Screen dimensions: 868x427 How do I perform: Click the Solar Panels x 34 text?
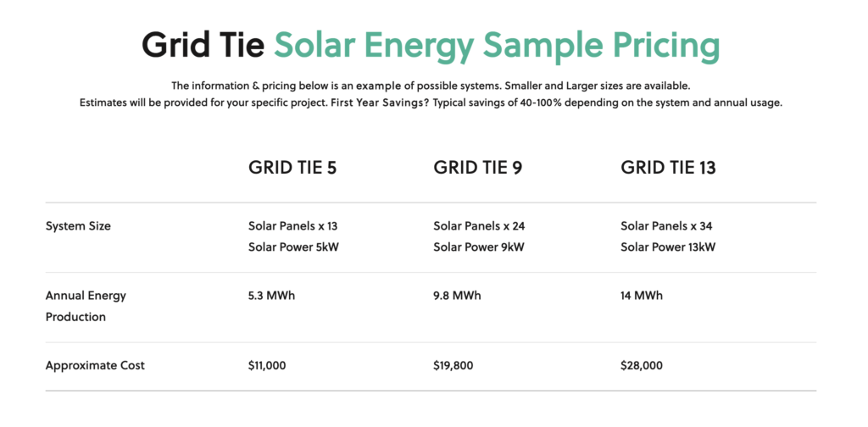666,226
